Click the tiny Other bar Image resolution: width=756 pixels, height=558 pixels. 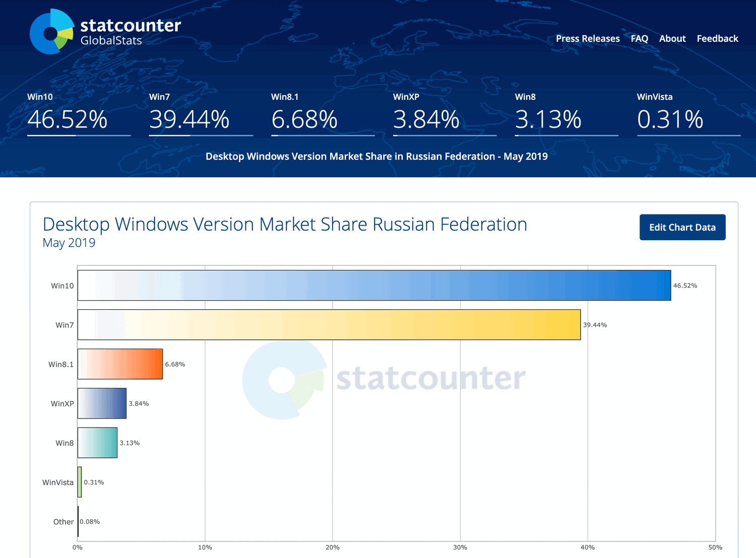(x=78, y=521)
